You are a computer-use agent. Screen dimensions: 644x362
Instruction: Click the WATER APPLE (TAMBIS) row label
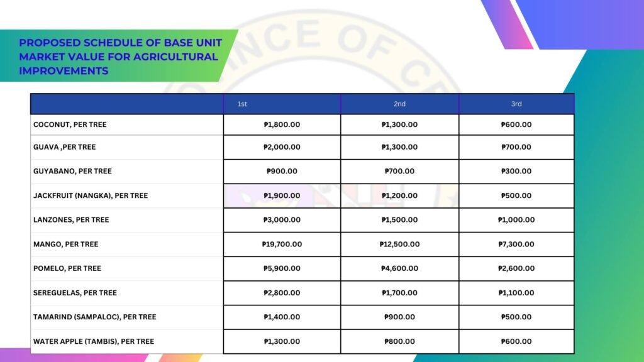tap(94, 341)
